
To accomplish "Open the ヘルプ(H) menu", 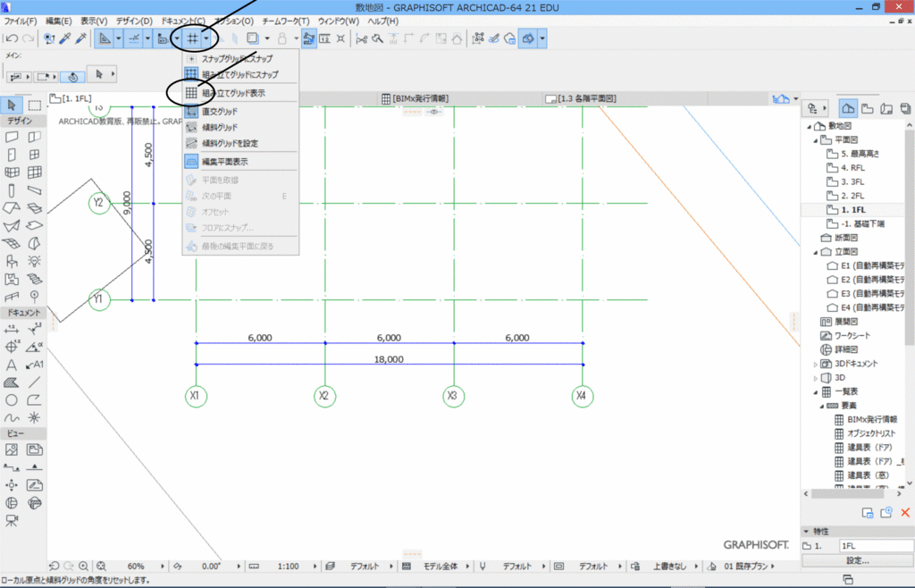I will coord(382,21).
